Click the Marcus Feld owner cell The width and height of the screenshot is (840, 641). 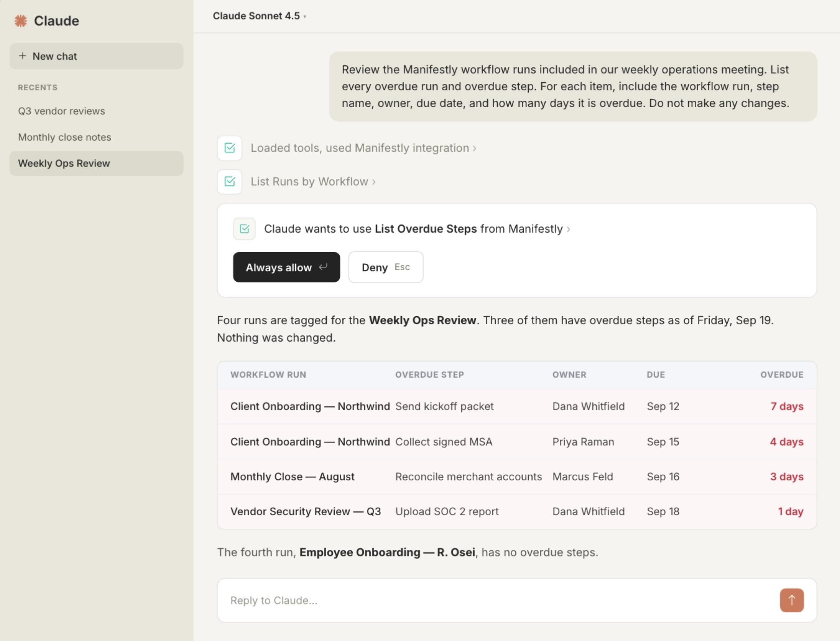pyautogui.click(x=583, y=477)
